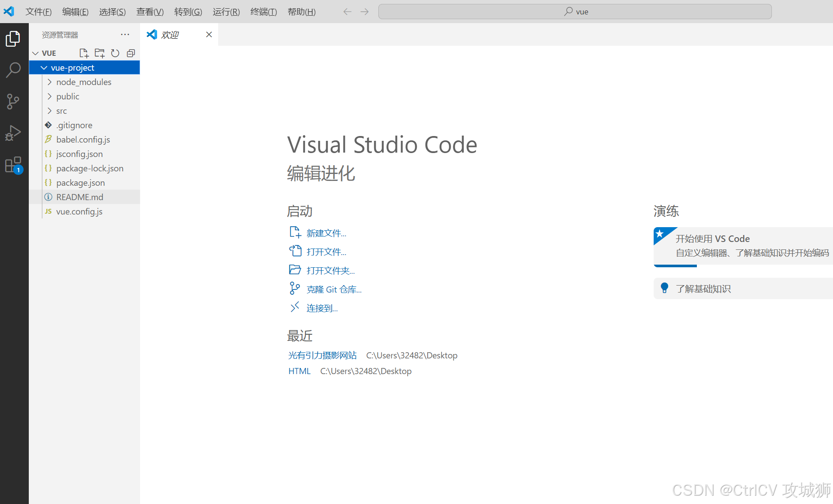Viewport: 833px width, 504px height.
Task: Open the 选择(S) menu
Action: [112, 12]
